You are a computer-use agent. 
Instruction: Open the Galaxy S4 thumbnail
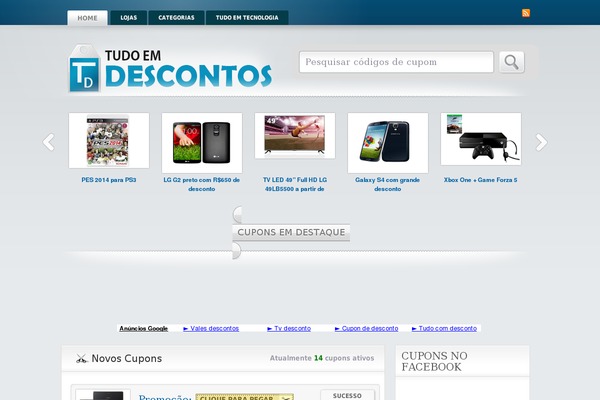[388, 143]
